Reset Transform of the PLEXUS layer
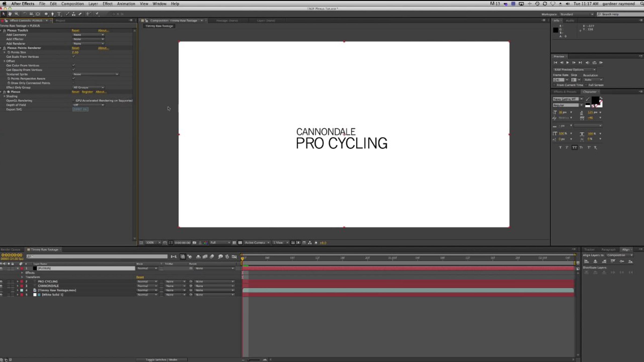 pos(140,277)
